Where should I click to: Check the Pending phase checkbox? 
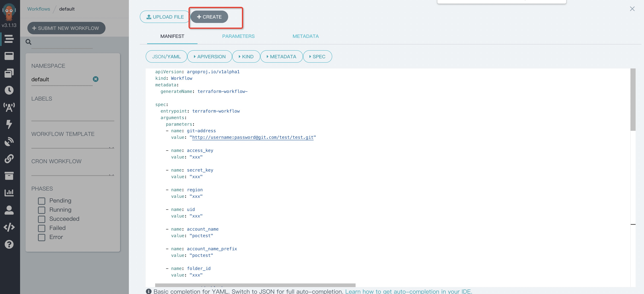point(41,201)
